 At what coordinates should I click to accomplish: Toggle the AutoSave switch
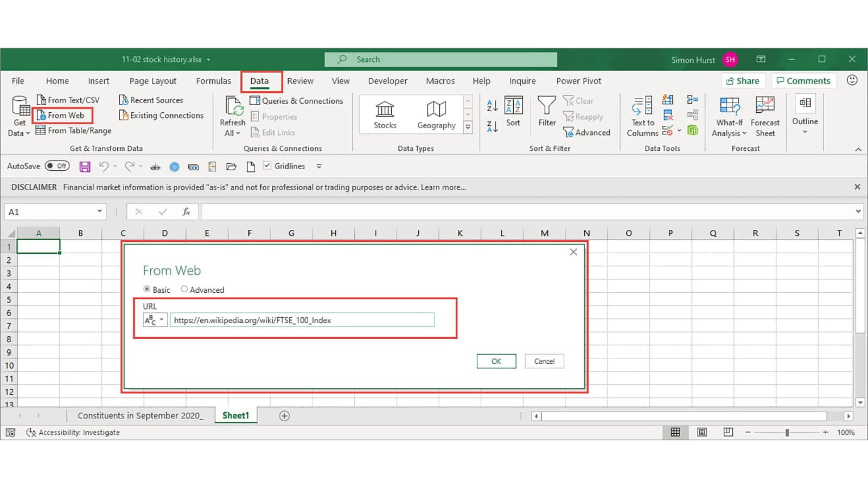click(57, 166)
